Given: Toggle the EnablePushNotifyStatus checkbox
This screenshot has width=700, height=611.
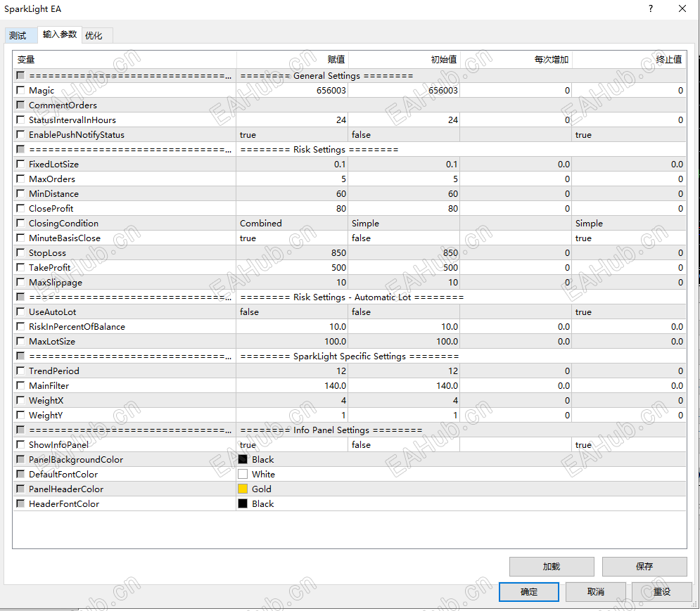Looking at the screenshot, I should [20, 134].
